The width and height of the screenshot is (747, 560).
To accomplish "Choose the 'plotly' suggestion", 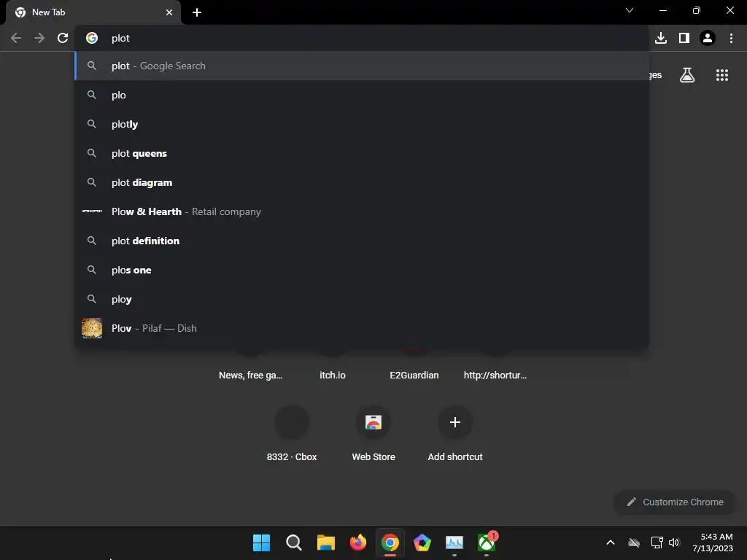I will [362, 124].
